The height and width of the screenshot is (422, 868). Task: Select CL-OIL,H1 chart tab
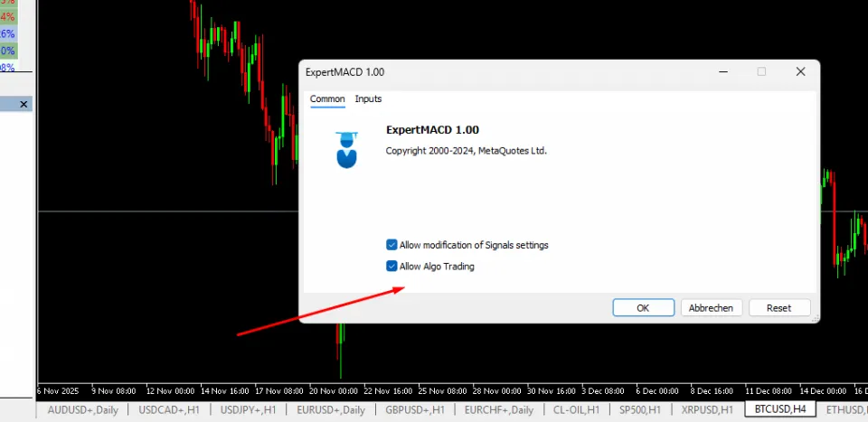pos(576,410)
